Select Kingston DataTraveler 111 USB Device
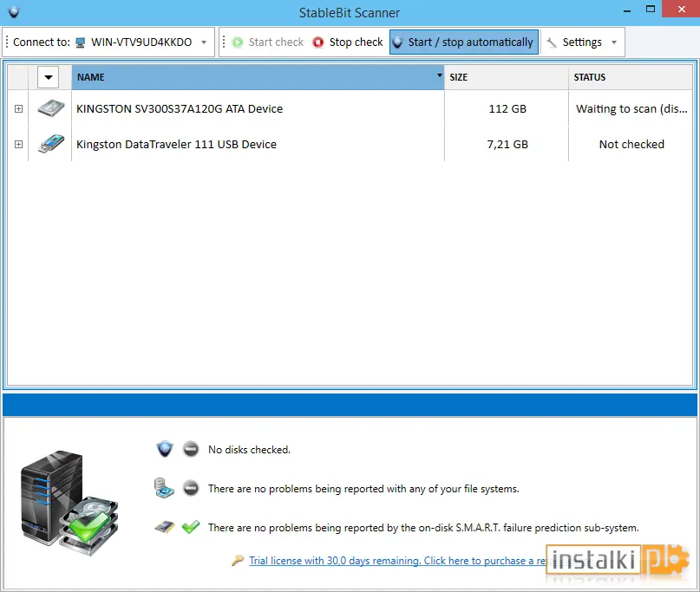Image resolution: width=700 pixels, height=592 pixels. tap(176, 145)
